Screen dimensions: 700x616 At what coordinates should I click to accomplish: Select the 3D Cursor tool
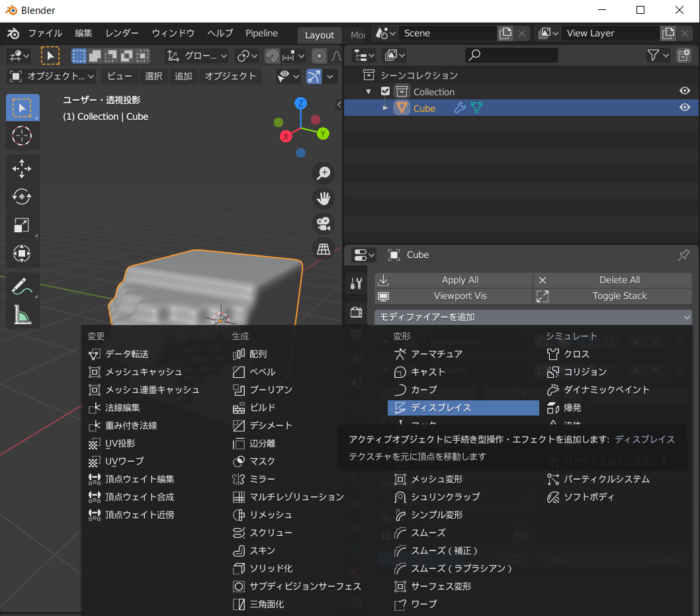click(x=22, y=136)
